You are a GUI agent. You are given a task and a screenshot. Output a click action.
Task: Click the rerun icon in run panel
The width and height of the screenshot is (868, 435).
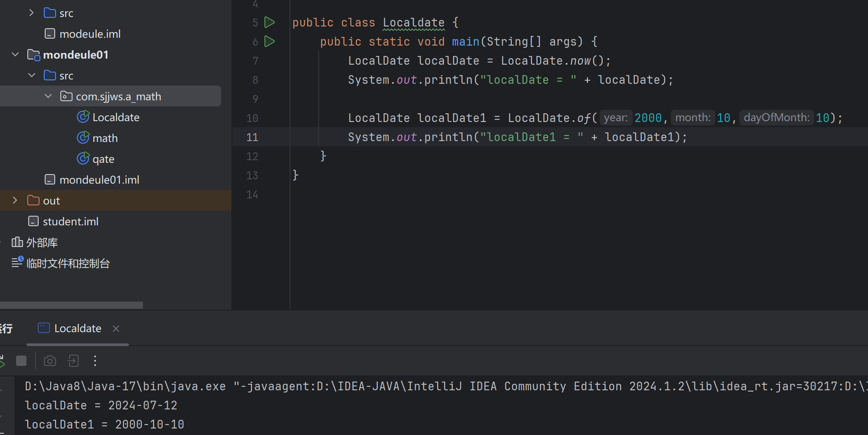3,361
